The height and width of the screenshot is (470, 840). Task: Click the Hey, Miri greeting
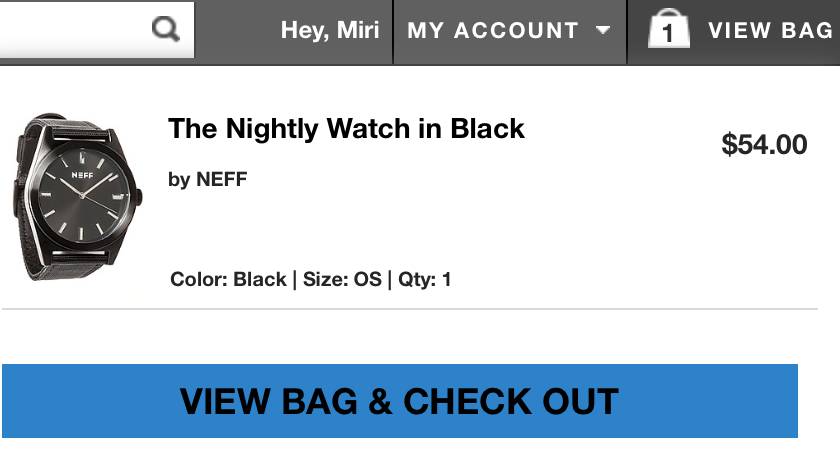330,30
